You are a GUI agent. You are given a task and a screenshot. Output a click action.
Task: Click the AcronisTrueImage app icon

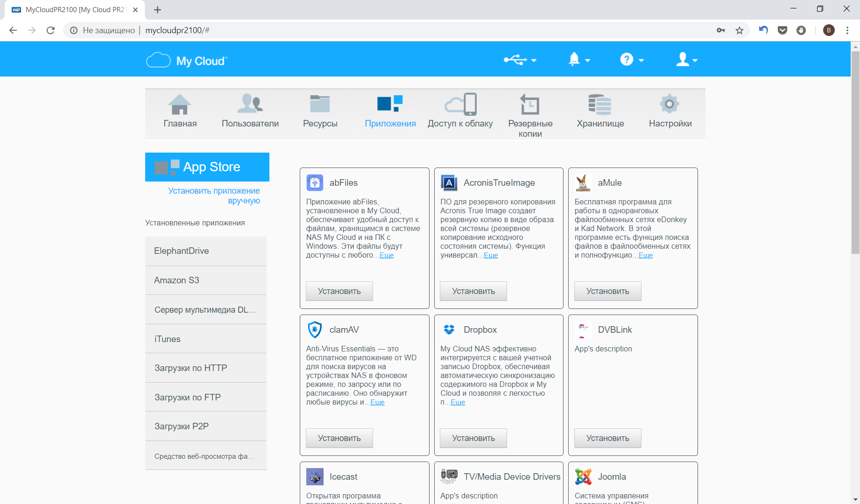449,182
